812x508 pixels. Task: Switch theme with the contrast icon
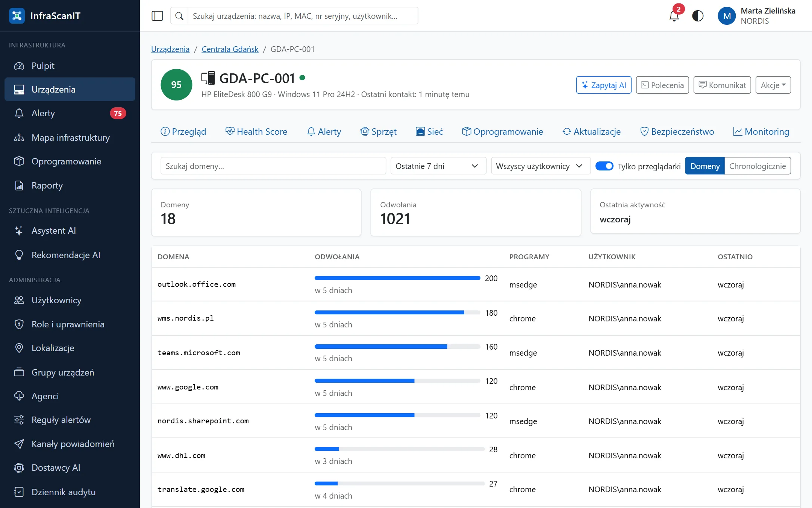pos(698,16)
